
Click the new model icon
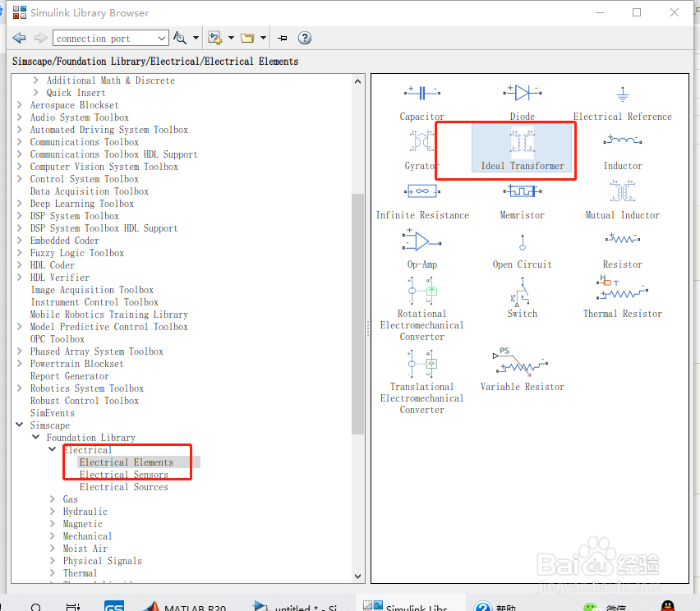(215, 38)
